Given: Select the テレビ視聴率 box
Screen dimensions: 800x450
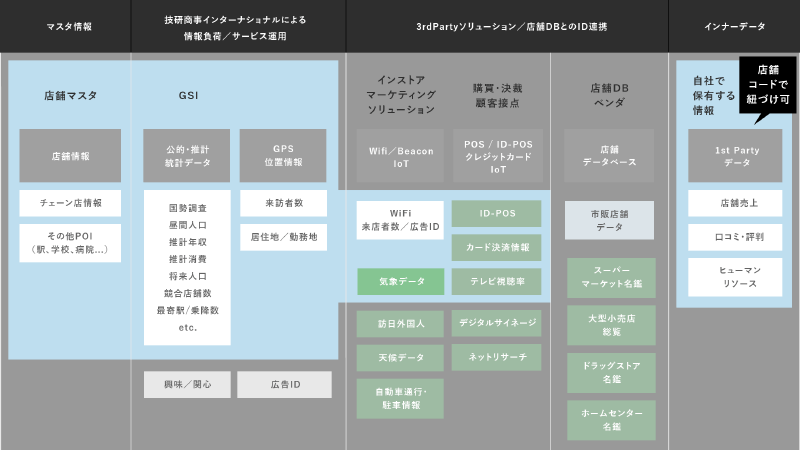Looking at the screenshot, I should point(496,281).
